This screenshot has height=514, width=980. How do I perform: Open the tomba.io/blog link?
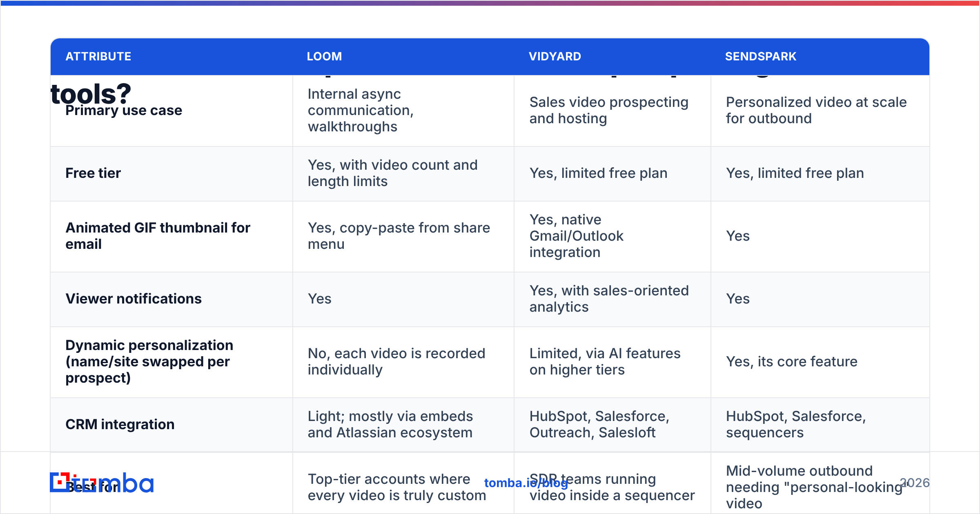526,483
